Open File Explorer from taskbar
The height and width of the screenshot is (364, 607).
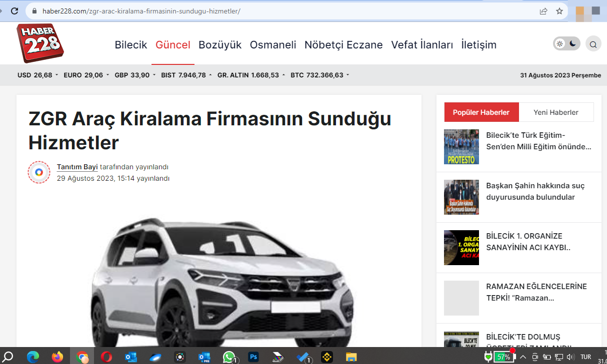tap(351, 357)
